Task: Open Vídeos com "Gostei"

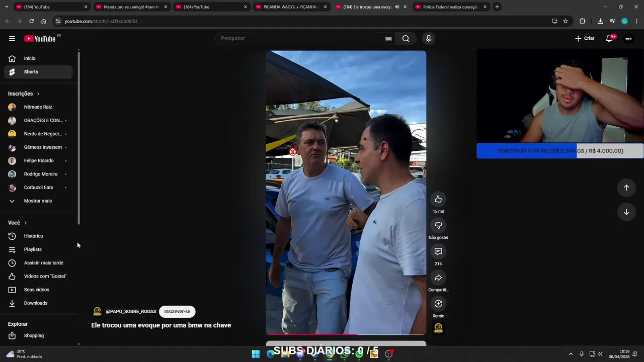Action: point(38,276)
